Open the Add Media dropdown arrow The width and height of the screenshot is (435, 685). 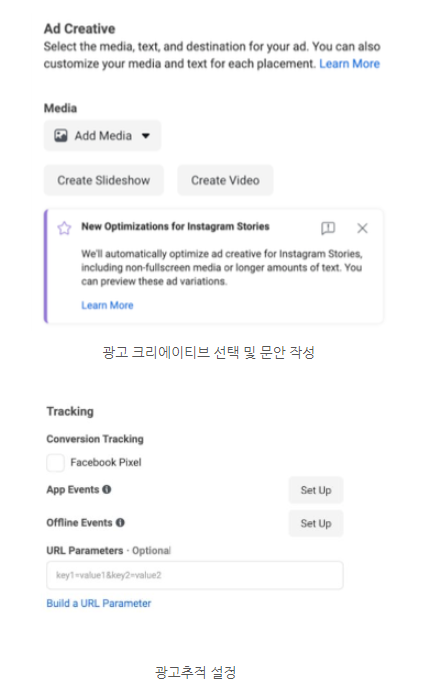pyautogui.click(x=146, y=136)
